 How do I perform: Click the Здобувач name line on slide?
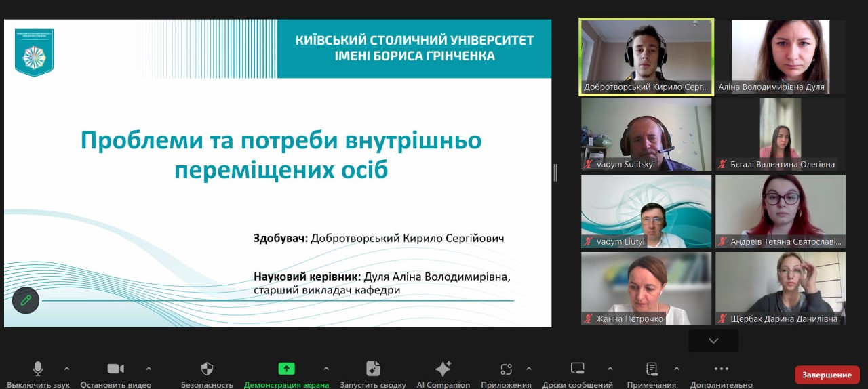[378, 239]
